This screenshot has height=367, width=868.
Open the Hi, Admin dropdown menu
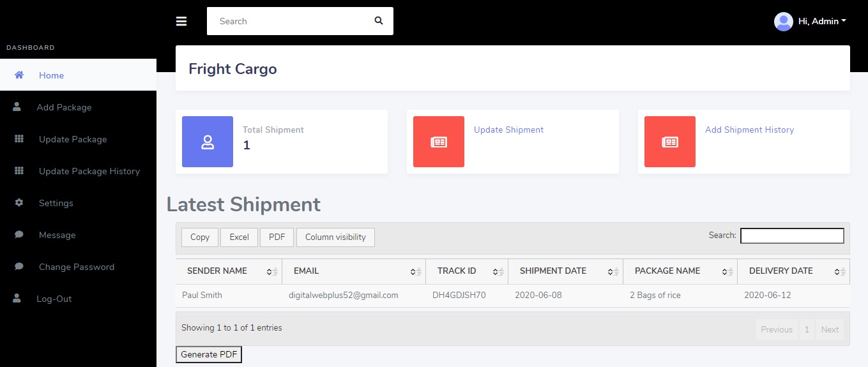822,22
